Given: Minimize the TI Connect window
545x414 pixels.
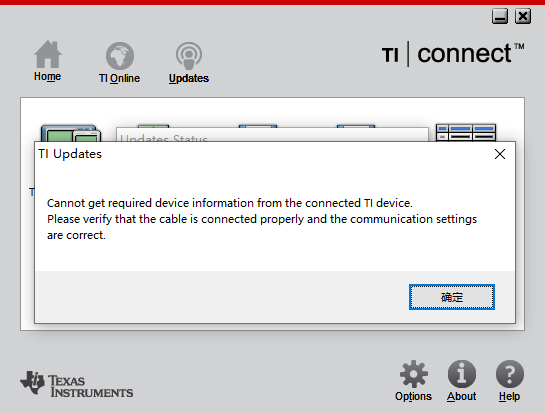Looking at the screenshot, I should [x=500, y=16].
